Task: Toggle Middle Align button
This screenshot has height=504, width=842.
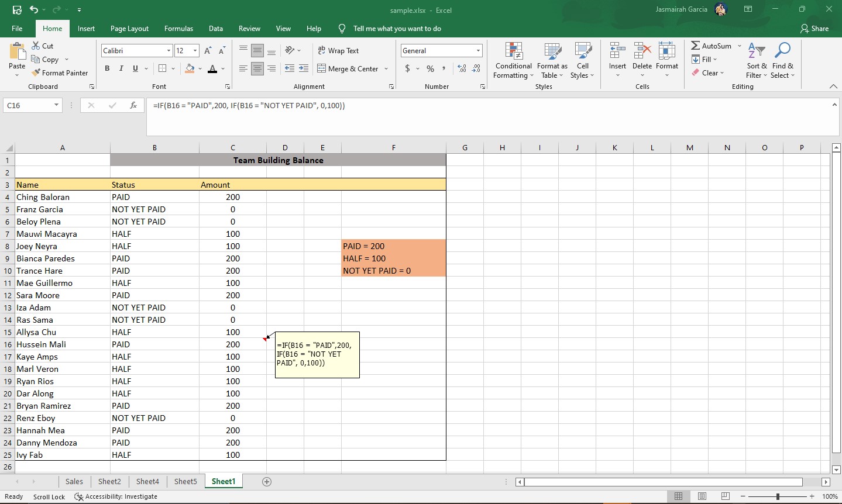Action: click(257, 51)
